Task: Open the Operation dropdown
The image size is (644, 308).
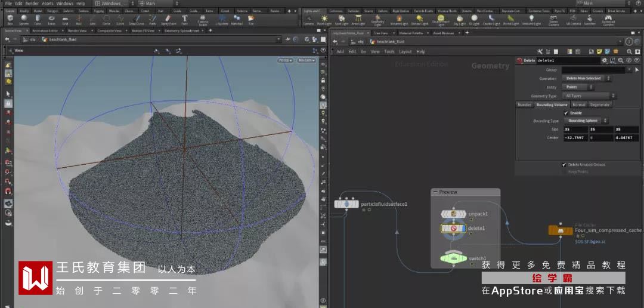Action: tap(587, 78)
